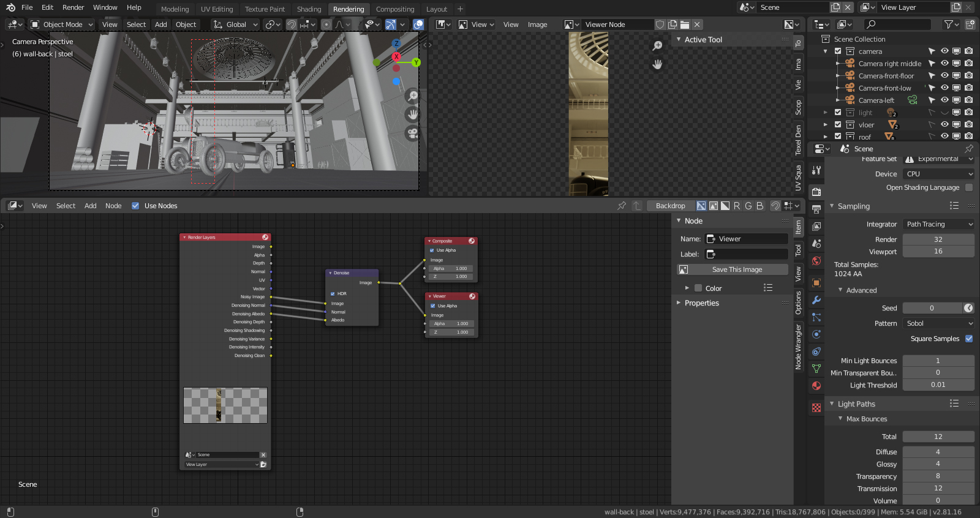Hide Camera-left with its eye icon
Image resolution: width=980 pixels, height=518 pixels.
click(944, 100)
